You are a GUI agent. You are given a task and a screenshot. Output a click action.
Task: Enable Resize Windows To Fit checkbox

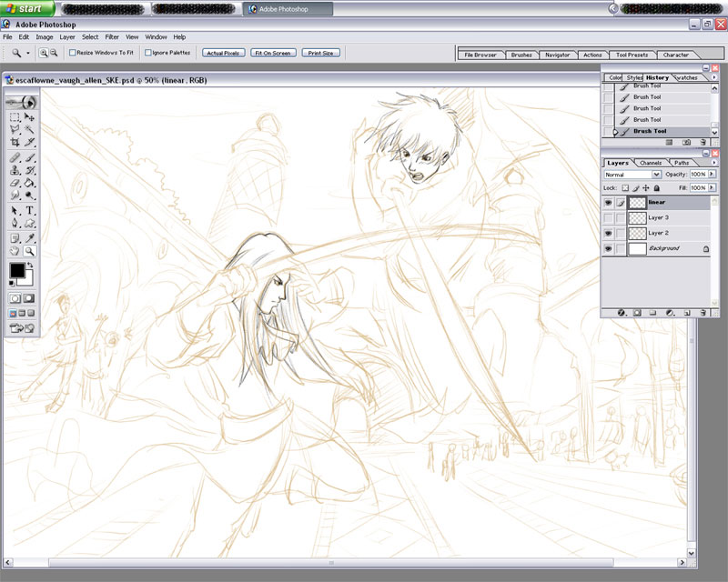point(73,53)
